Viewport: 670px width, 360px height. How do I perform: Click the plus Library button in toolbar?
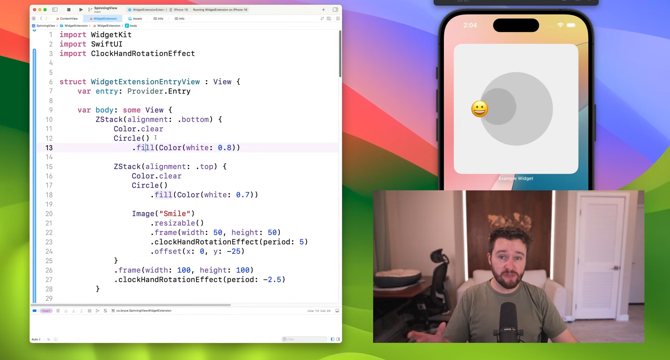pyautogui.click(x=323, y=9)
